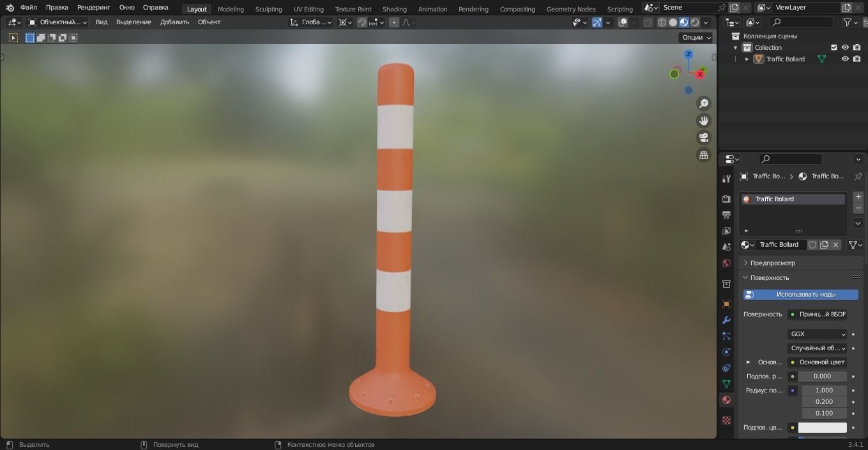Viewport: 868px width, 450px height.
Task: Open the Object Data mesh tab icon
Action: [x=726, y=384]
